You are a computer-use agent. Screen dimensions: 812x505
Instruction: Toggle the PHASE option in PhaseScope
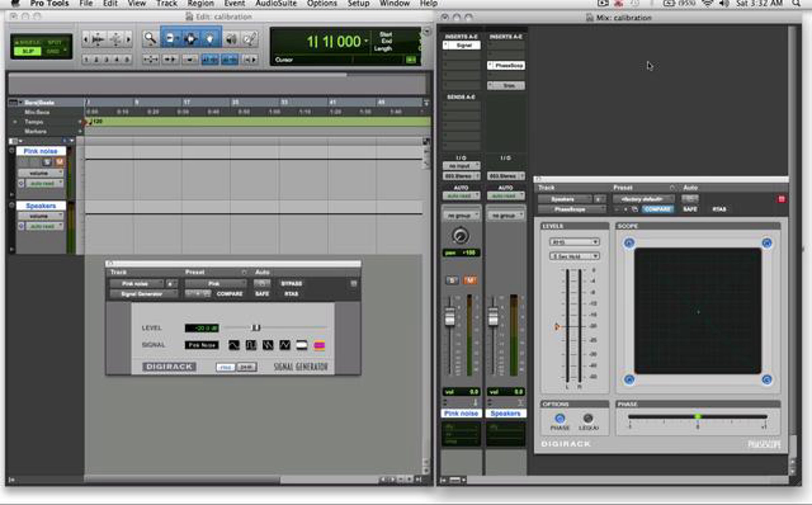(x=560, y=418)
